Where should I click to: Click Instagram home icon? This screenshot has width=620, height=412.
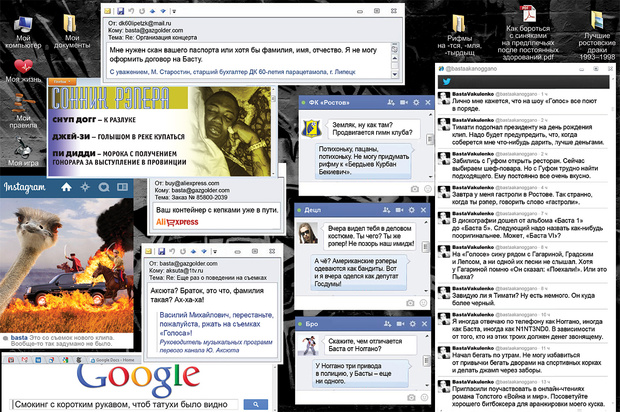(x=66, y=187)
